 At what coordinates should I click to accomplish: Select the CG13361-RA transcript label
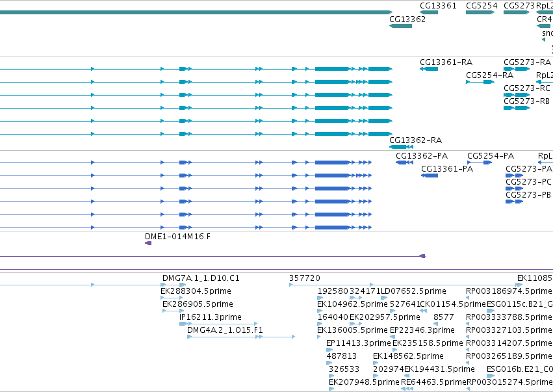[446, 62]
